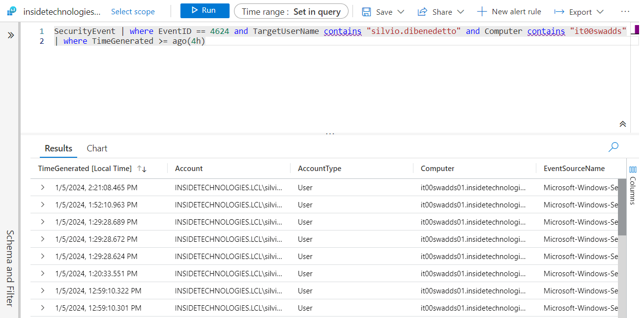Click the Select scope link

[x=133, y=11]
